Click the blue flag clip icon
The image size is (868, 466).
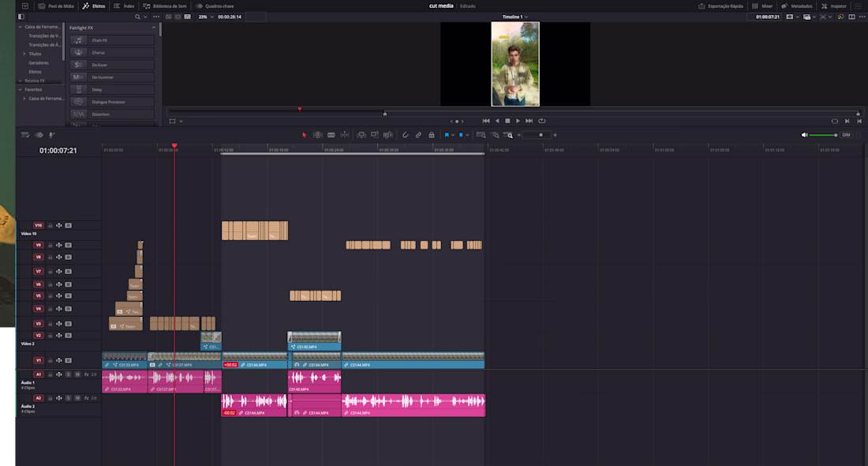[447, 135]
